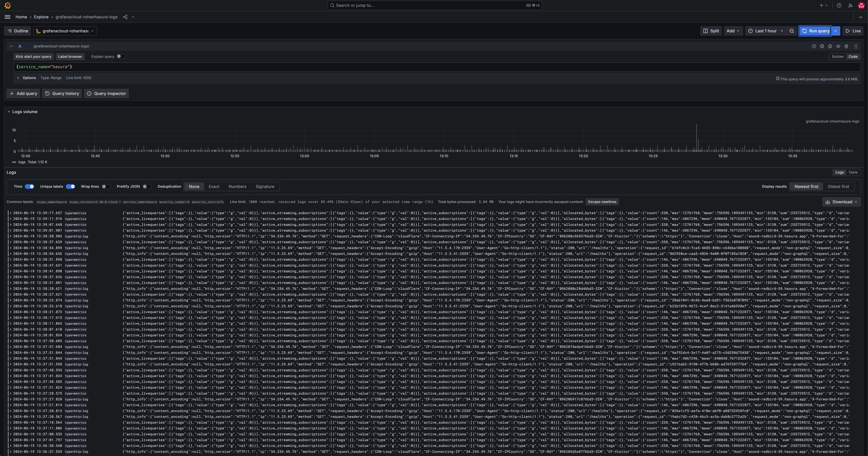Open the Label browser
Viewport: 868px width, 456px height.
pos(70,56)
